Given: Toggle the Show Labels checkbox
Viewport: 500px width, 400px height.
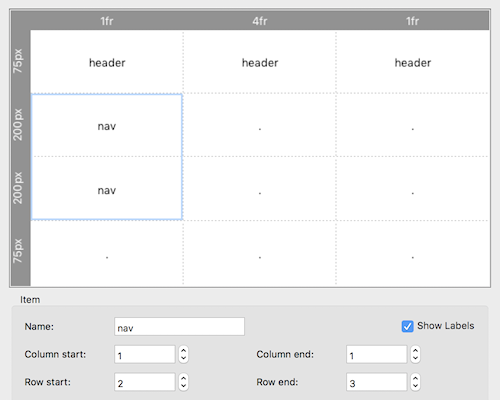Looking at the screenshot, I should point(407,326).
